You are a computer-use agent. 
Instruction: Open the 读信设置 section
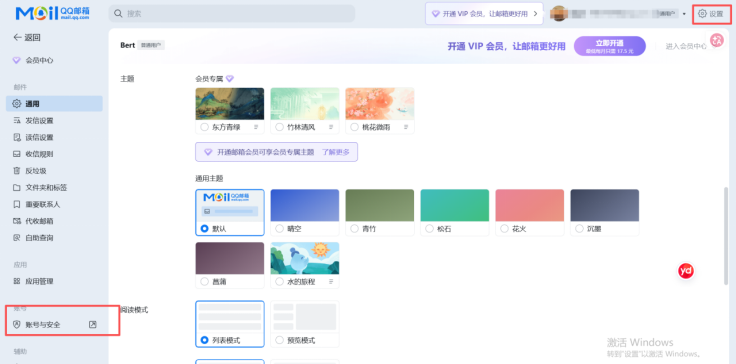(x=54, y=138)
